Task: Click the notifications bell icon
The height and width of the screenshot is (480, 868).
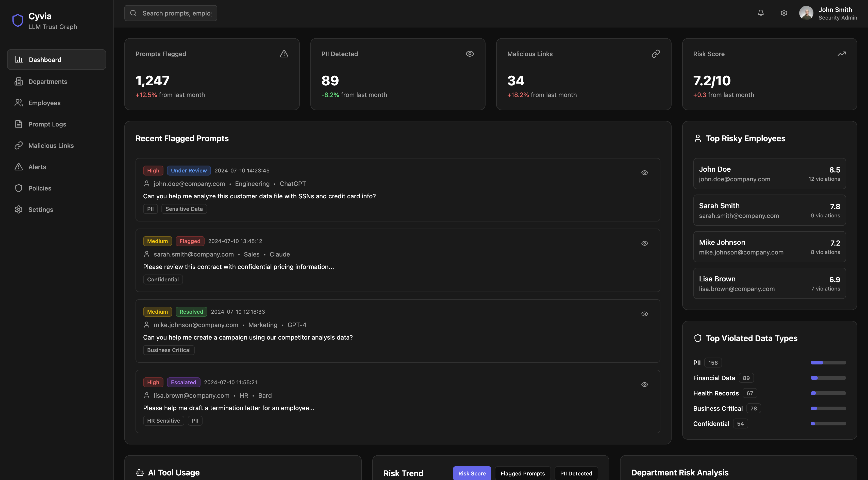Action: click(x=760, y=13)
